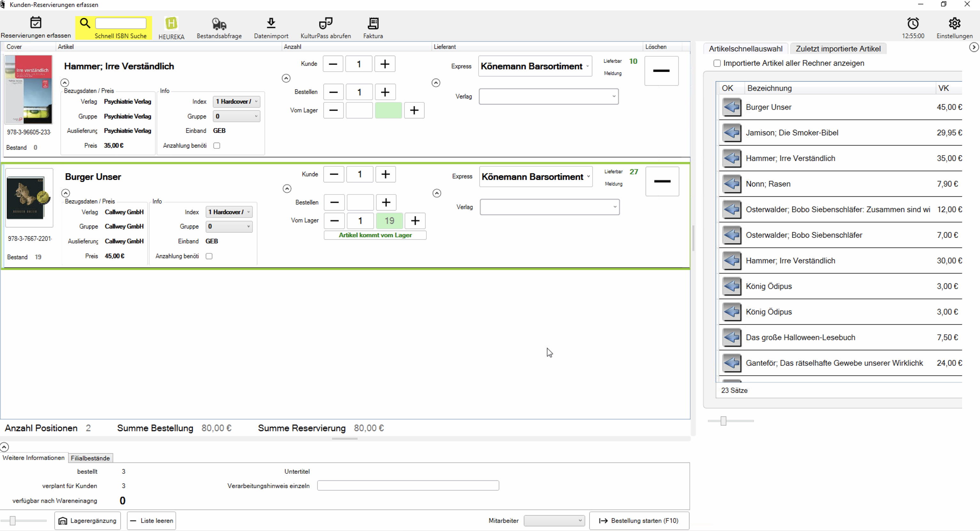Viewport: 980px width, 531px height.
Task: Increase Vom Lager quantity for Burger Unser
Action: pyautogui.click(x=415, y=221)
